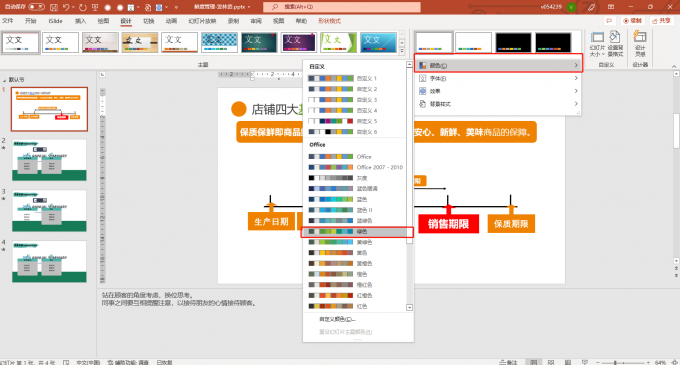Select slide 2 thumbnail
The image size is (680, 365).
click(49, 160)
